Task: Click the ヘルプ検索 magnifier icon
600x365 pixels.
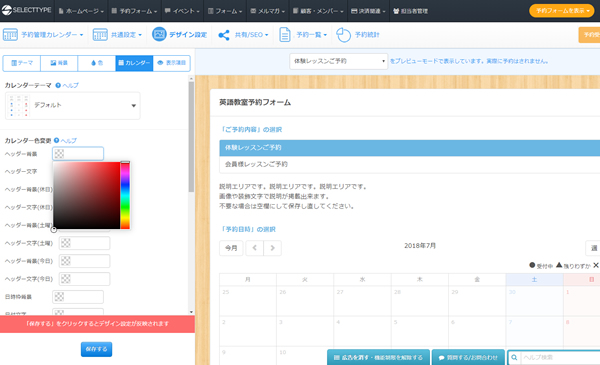Action: 514,357
